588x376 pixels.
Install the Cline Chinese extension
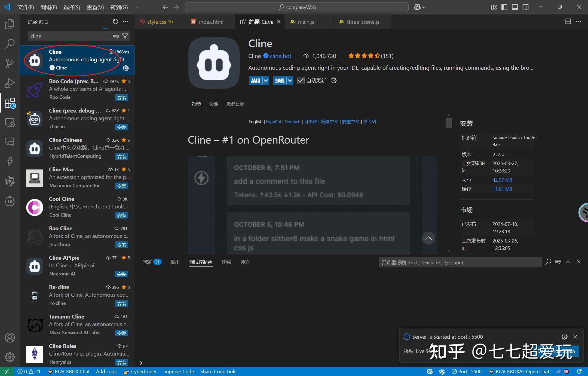122,157
